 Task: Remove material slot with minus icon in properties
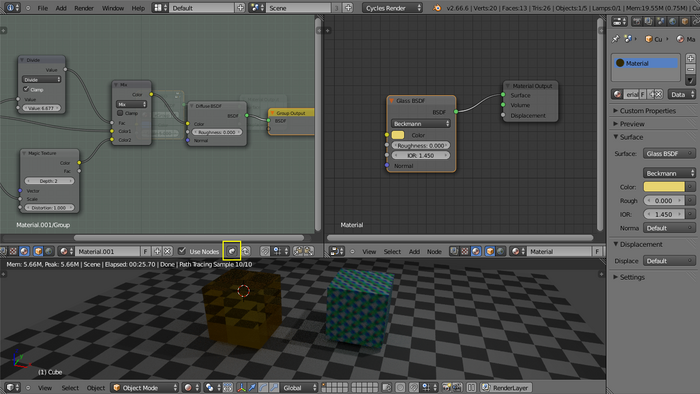(x=690, y=69)
